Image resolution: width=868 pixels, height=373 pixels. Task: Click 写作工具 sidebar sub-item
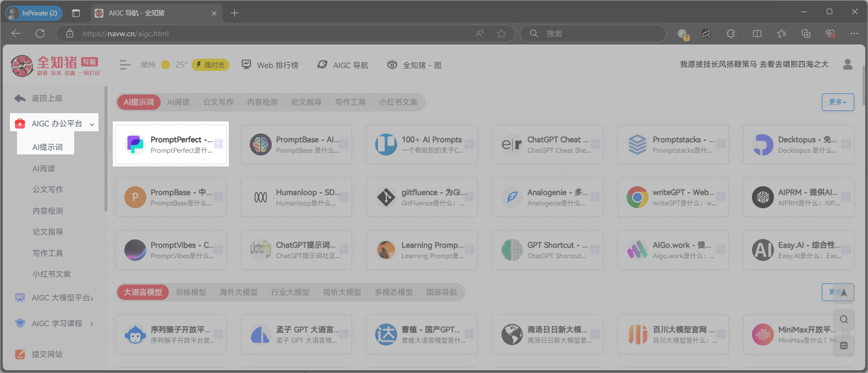click(48, 253)
